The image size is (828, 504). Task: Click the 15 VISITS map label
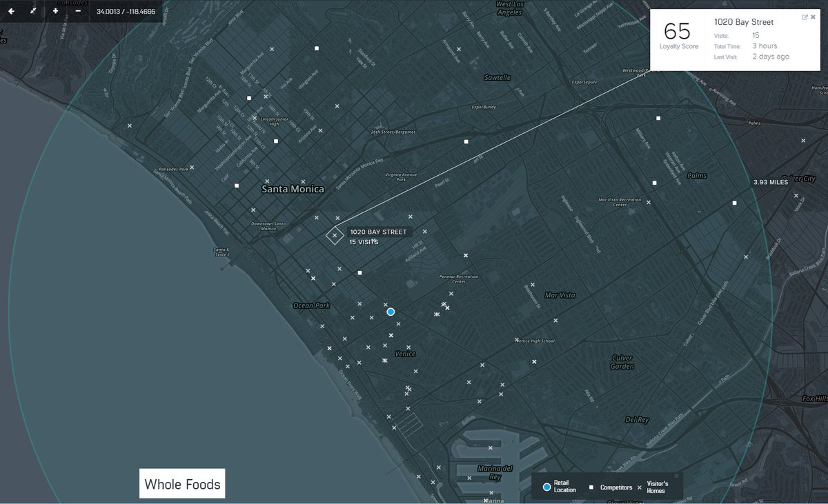[x=364, y=243]
